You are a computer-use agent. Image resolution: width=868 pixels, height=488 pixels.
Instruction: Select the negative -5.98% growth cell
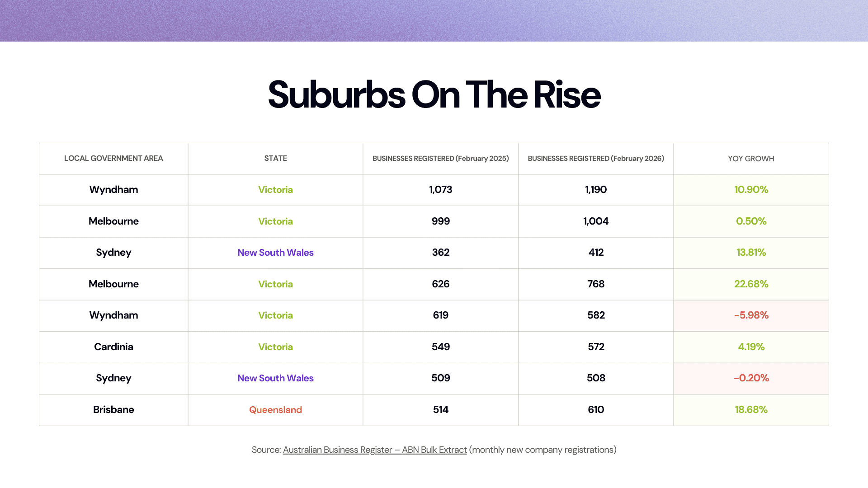[751, 315]
